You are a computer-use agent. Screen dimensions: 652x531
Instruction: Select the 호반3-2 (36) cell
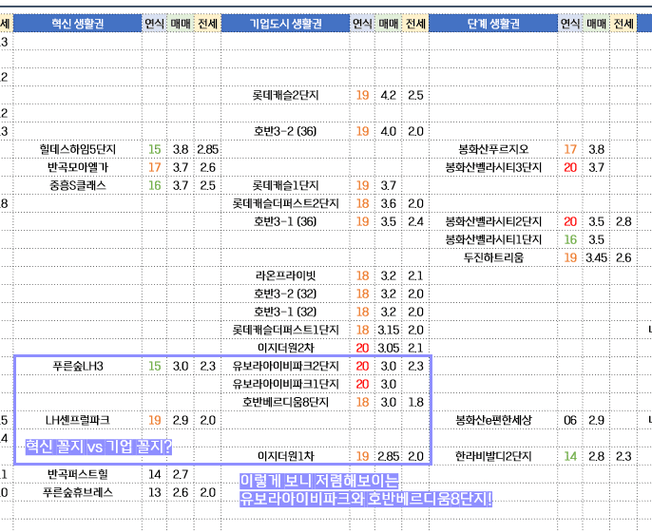tap(285, 131)
